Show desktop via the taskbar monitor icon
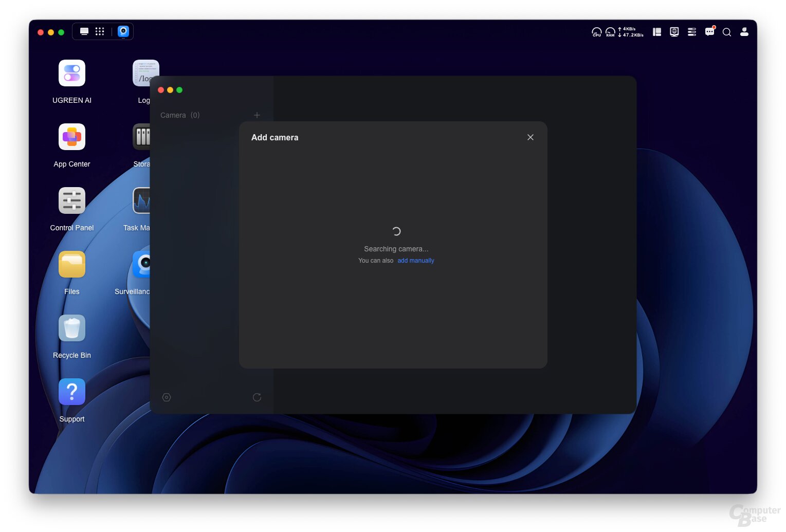Screen dimensions: 786x532 tap(84, 31)
